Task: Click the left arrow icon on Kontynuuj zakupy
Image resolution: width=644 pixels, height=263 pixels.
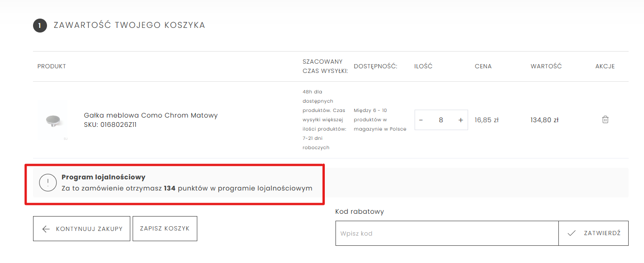Action: (46, 229)
